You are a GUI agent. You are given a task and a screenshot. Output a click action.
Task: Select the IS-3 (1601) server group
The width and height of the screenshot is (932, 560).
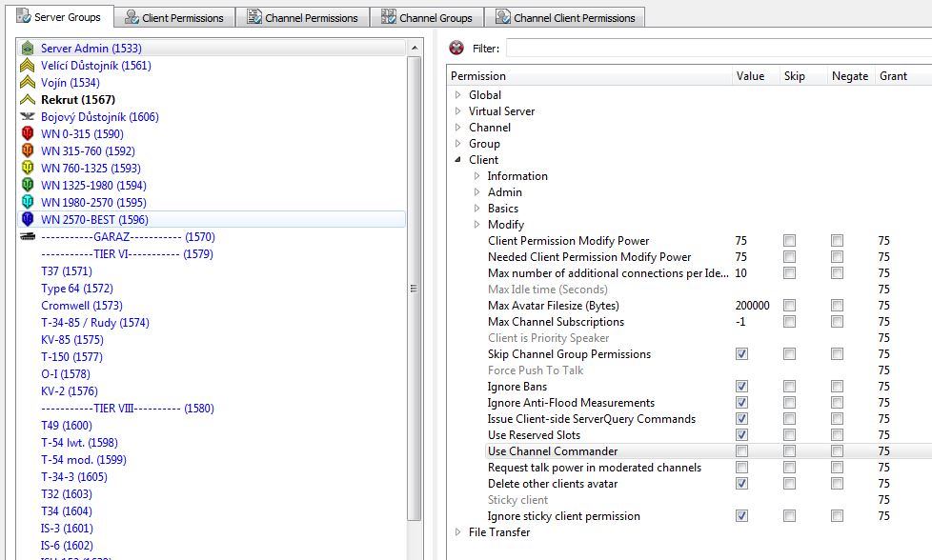67,529
